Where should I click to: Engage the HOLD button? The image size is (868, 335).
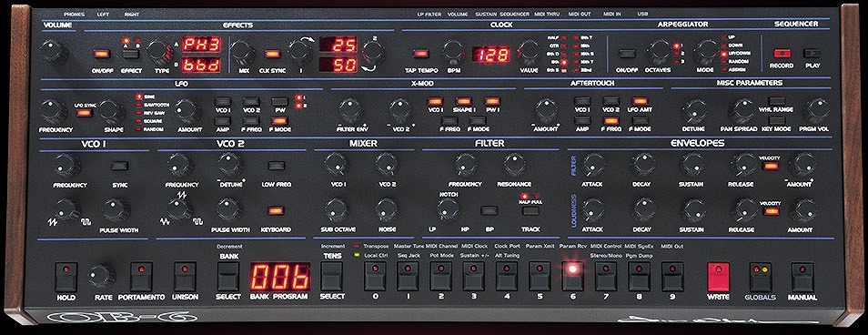click(x=66, y=277)
